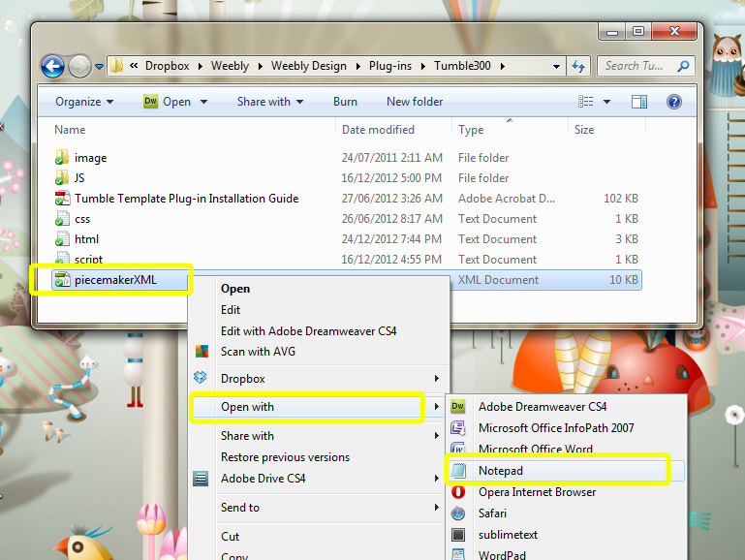
Task: Open with Notepad
Action: (566, 471)
